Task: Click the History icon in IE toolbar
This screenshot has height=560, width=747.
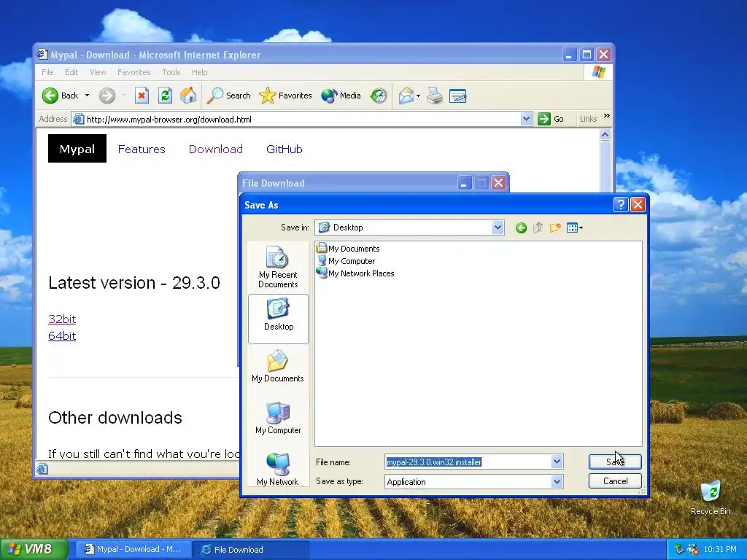Action: click(x=379, y=96)
